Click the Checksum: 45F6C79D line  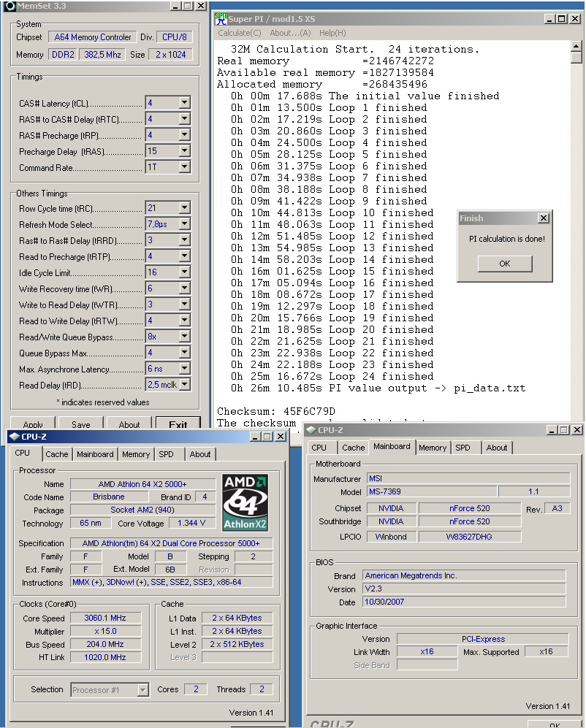coord(276,411)
